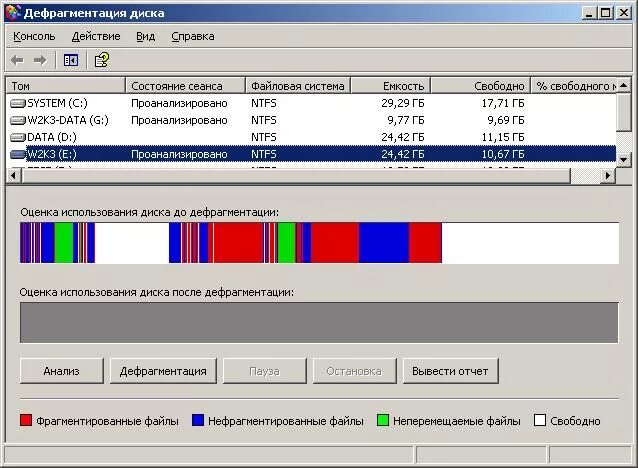This screenshot has height=468, width=638.
Task: Click the W2K3 (E:) drive icon
Action: pyautogui.click(x=17, y=154)
